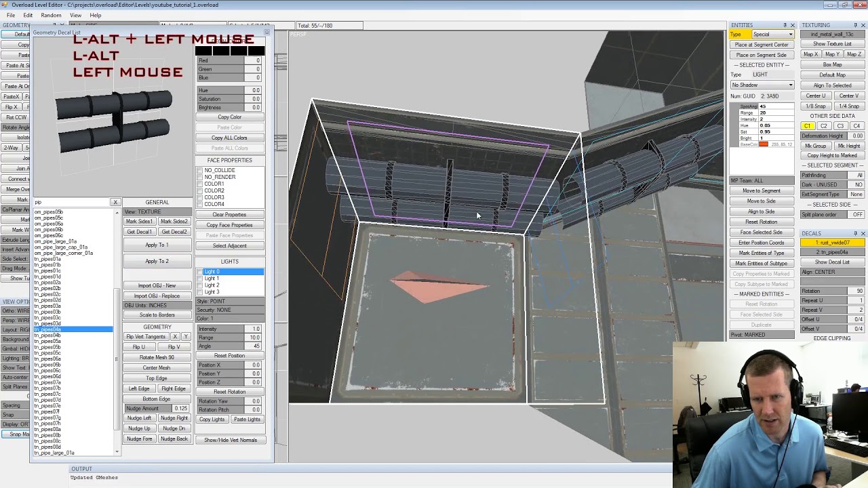Clear the decal search filter with X
868x488 pixels.
click(x=115, y=203)
